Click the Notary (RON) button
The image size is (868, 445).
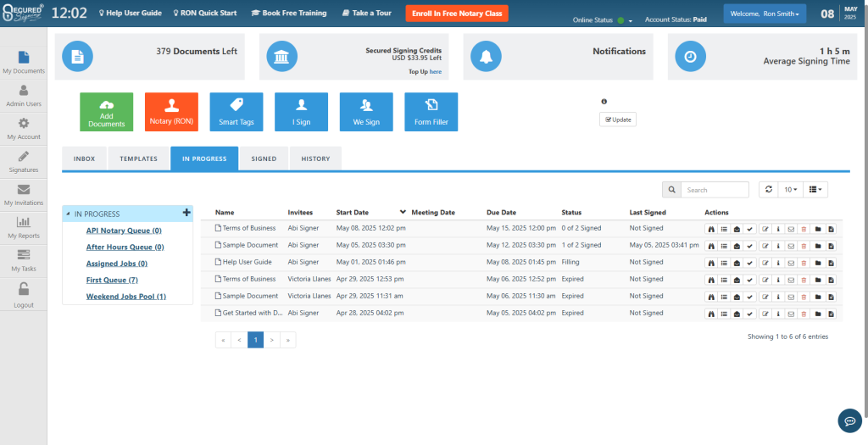(171, 112)
